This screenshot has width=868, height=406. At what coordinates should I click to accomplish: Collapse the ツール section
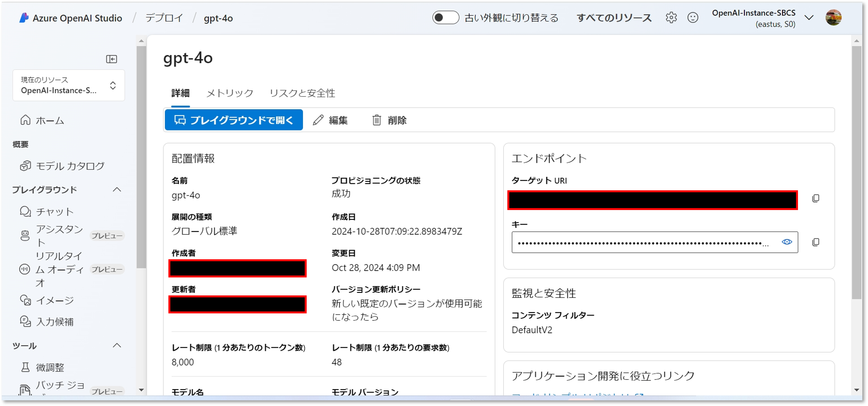coord(117,345)
